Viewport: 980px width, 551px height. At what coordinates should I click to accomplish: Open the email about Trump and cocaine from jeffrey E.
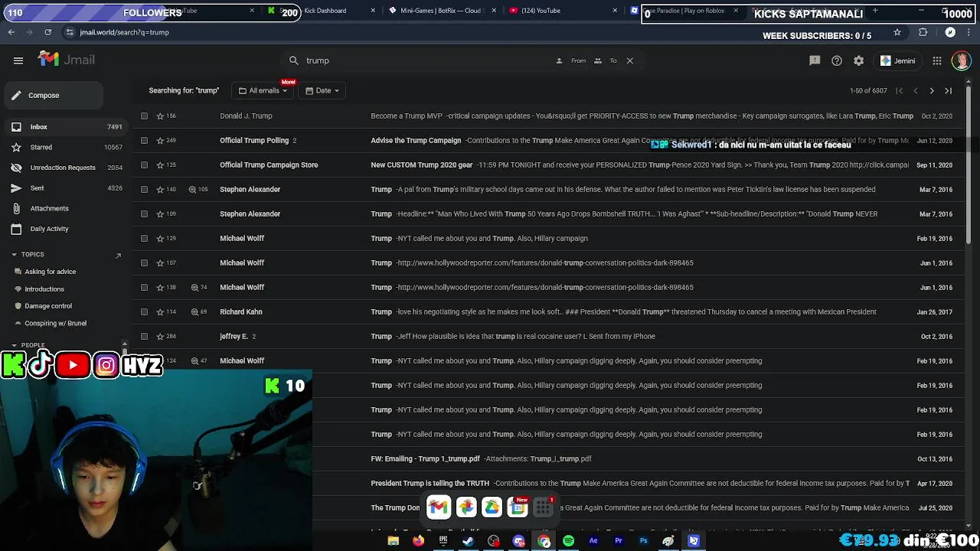point(549,336)
